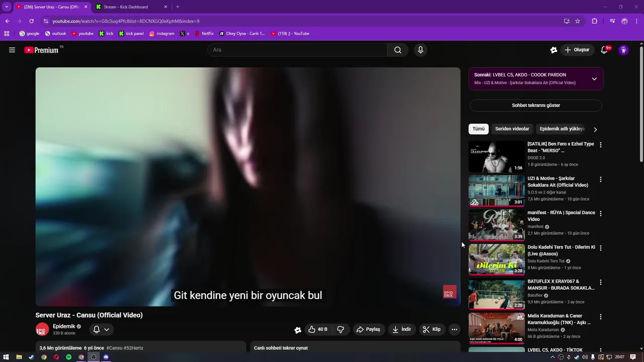Expand the Sonraki mix playlist panel
The width and height of the screenshot is (644, 362).
(594, 79)
